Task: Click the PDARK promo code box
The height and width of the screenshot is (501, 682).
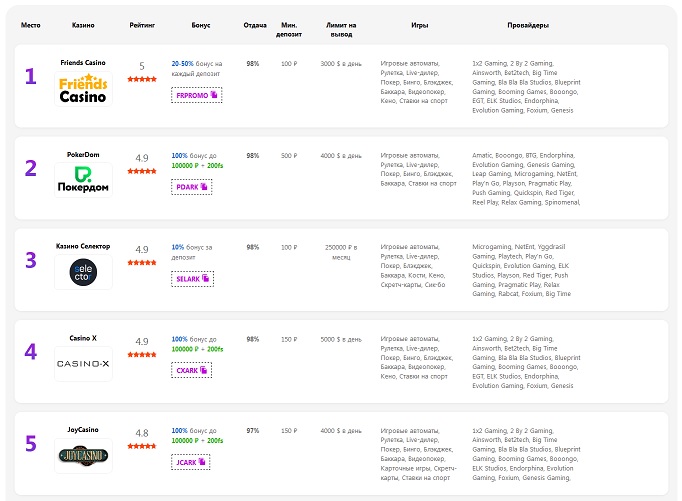Action: click(x=192, y=187)
